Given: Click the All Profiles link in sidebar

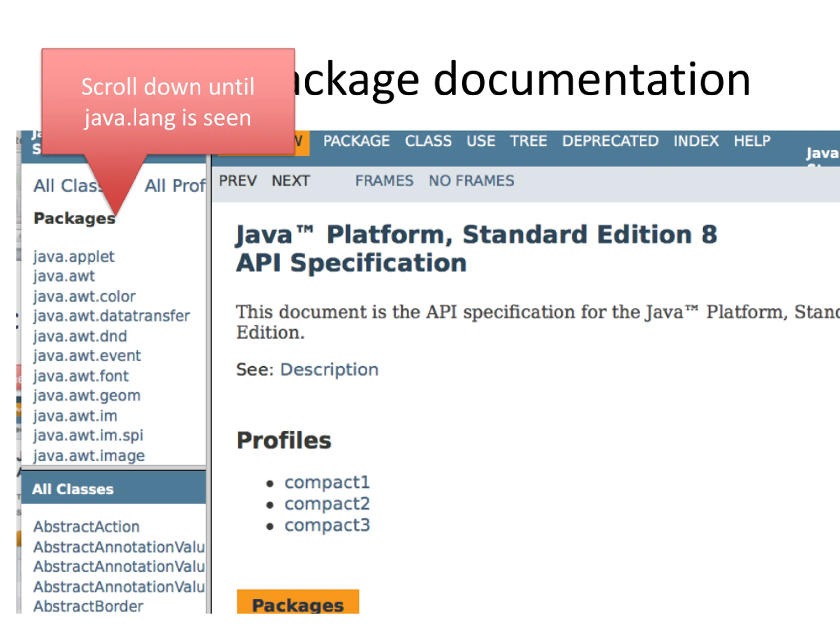Looking at the screenshot, I should (x=175, y=186).
